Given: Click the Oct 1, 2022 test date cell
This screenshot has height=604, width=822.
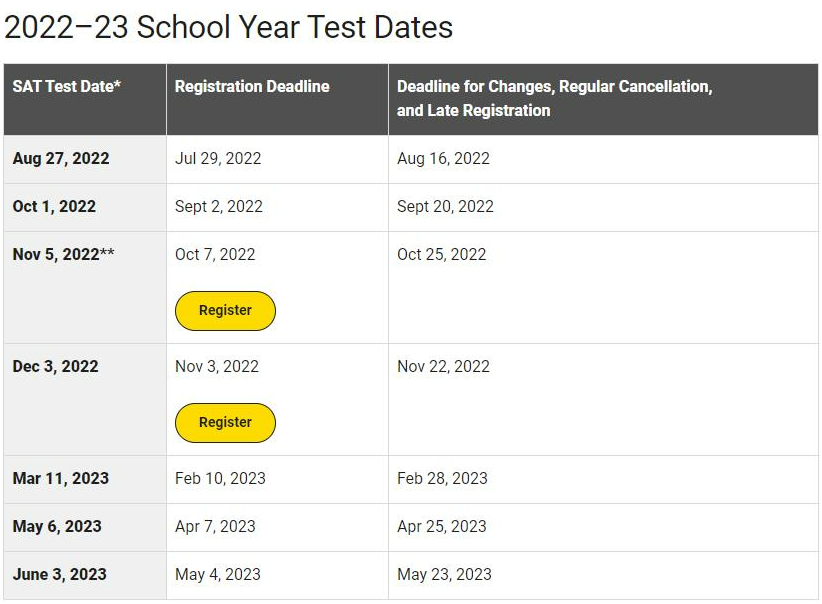Looking at the screenshot, I should coord(54,207).
